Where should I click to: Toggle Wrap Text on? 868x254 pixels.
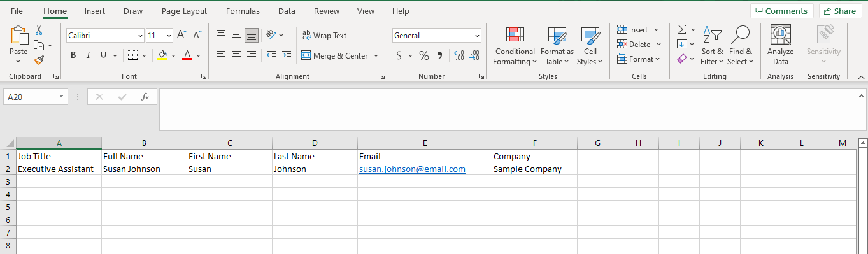[x=325, y=36]
